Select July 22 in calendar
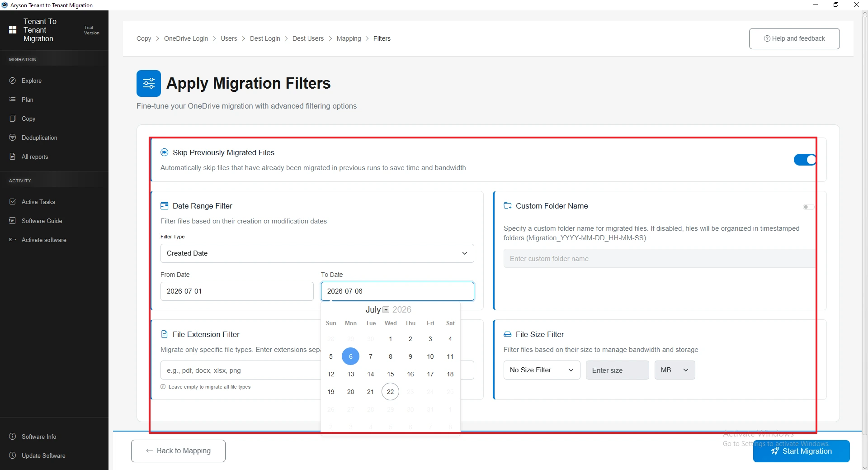Screen dimensions: 868x470 [x=390, y=392]
